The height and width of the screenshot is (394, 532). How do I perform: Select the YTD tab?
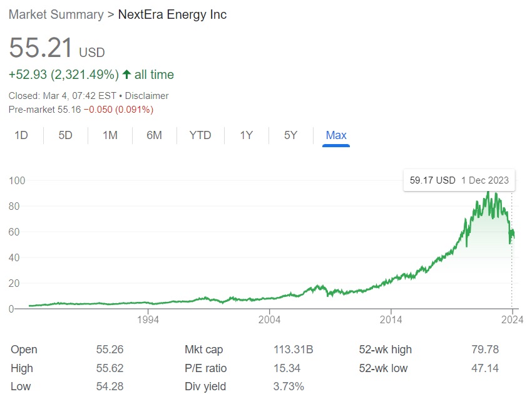tap(200, 135)
